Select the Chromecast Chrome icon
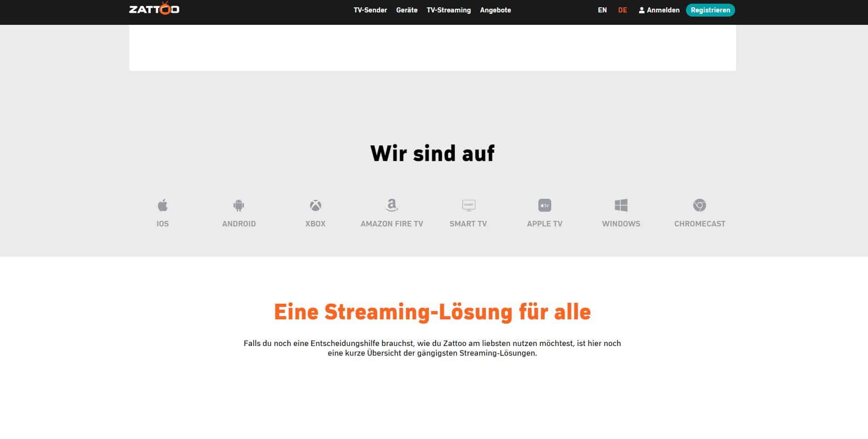The image size is (868, 439). 700,205
